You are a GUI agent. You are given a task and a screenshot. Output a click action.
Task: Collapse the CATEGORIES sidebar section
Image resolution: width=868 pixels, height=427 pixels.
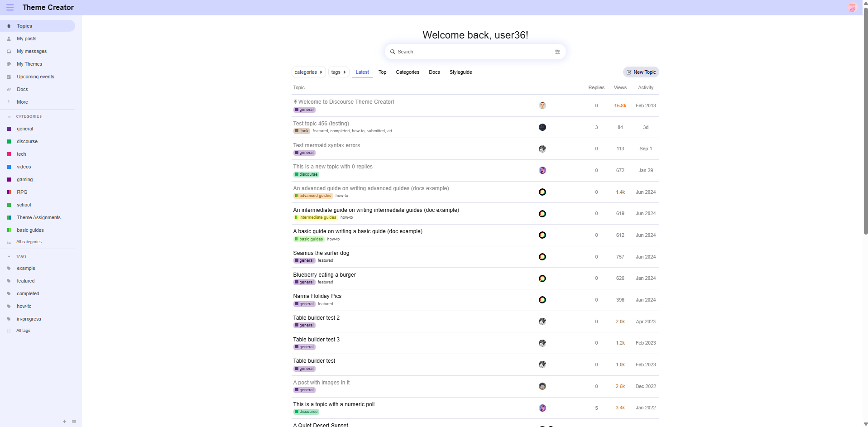(9, 117)
